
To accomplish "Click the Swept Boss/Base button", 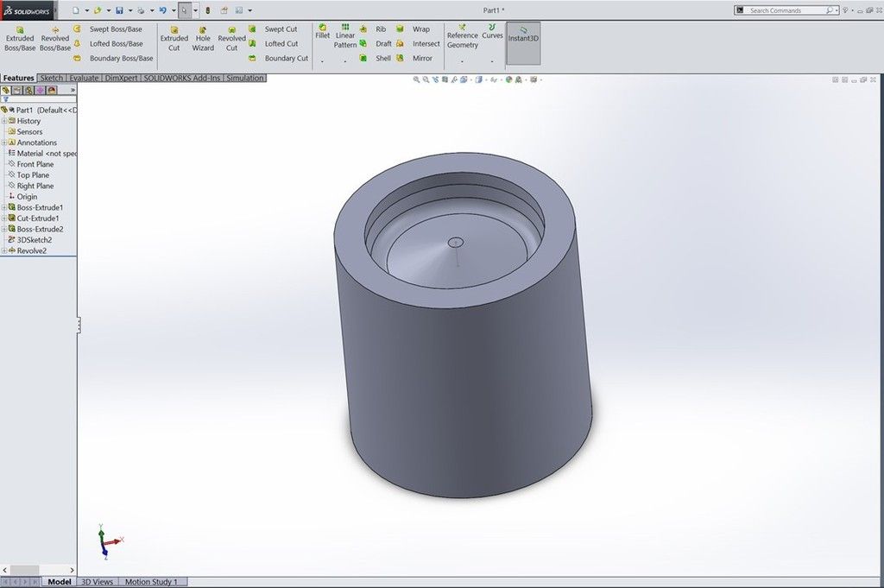I will point(116,29).
